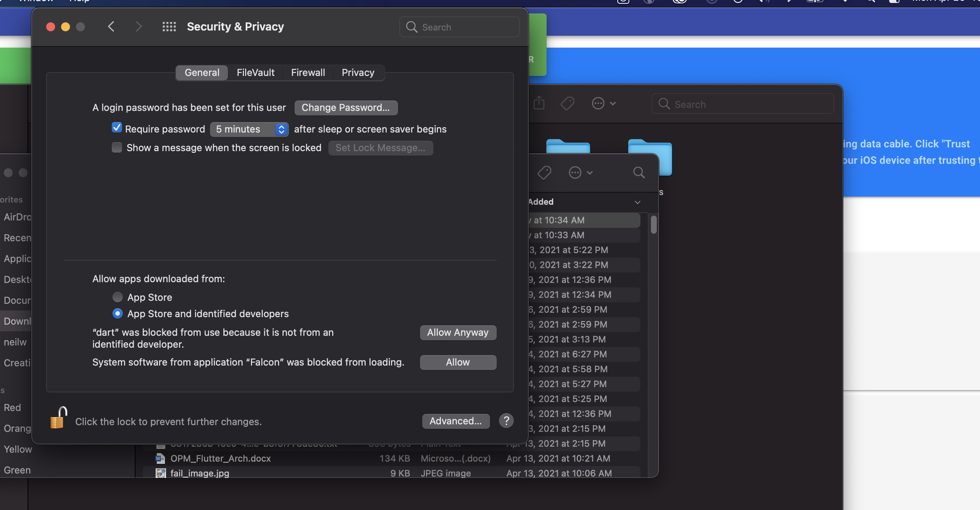Enable 'Show a message when the screen is locked'
Viewport: 980px width, 510px height.
117,147
